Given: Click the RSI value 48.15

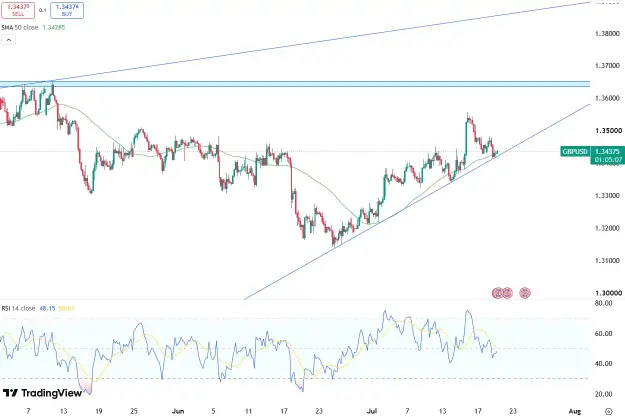Looking at the screenshot, I should [x=47, y=308].
